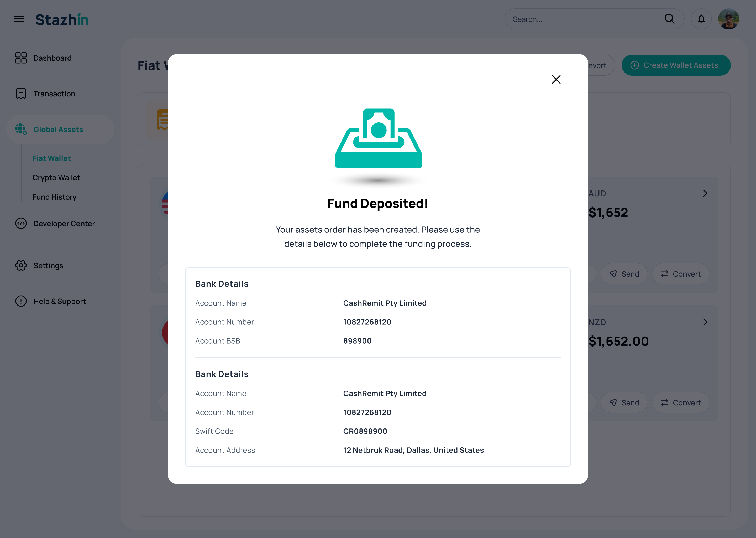Open Fiat Wallet submenu item
Image resolution: width=756 pixels, height=538 pixels.
click(52, 158)
